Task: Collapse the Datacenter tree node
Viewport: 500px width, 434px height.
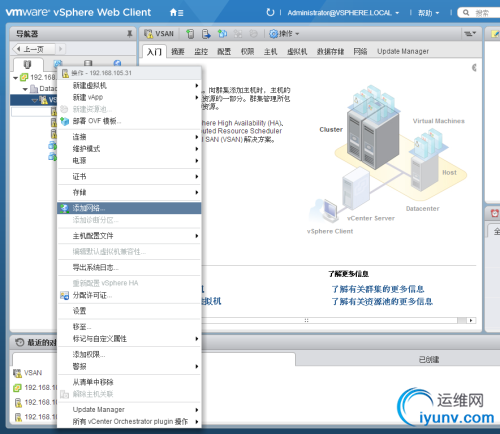Action: [25, 89]
